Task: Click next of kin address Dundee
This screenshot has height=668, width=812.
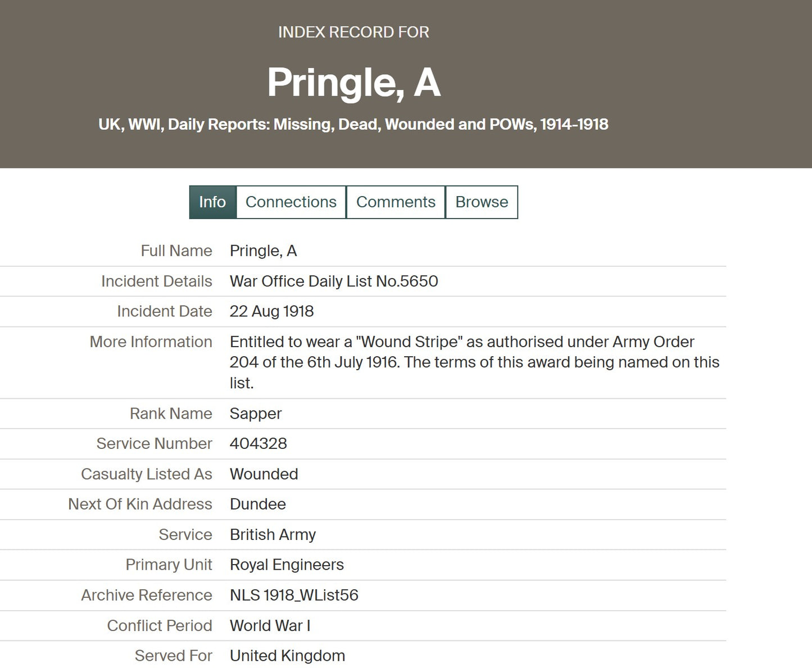Action: [x=258, y=504]
